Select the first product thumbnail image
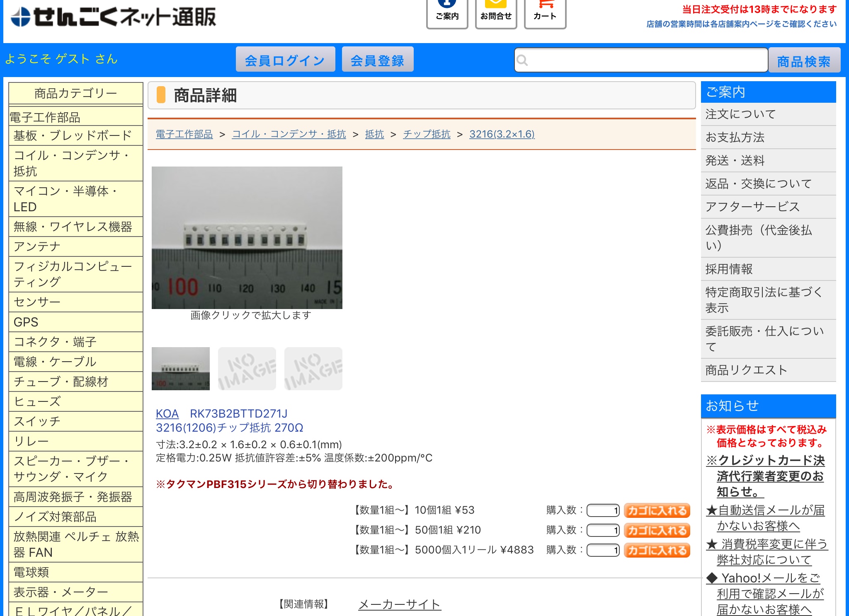The width and height of the screenshot is (849, 616). 181,369
